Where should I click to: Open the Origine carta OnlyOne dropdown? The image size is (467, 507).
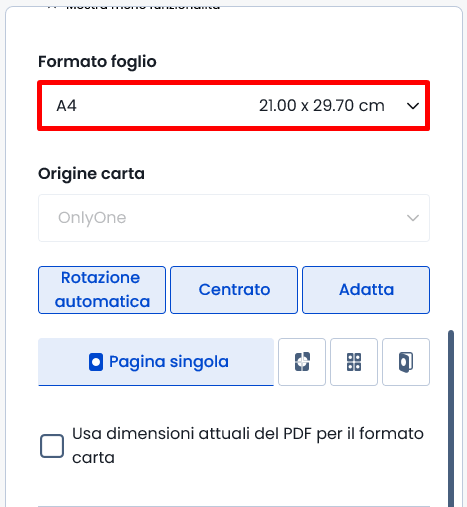234,218
